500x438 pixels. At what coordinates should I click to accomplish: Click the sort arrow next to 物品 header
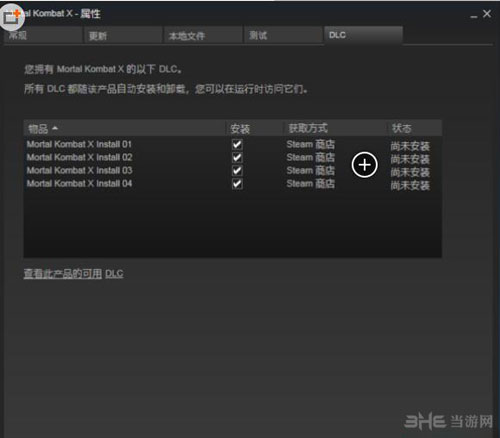point(55,128)
